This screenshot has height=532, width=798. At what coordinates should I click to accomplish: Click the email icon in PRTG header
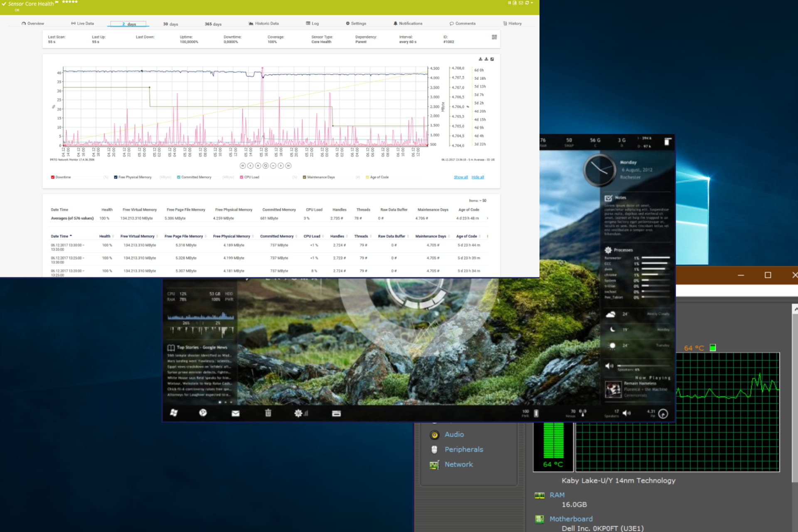[521, 3]
